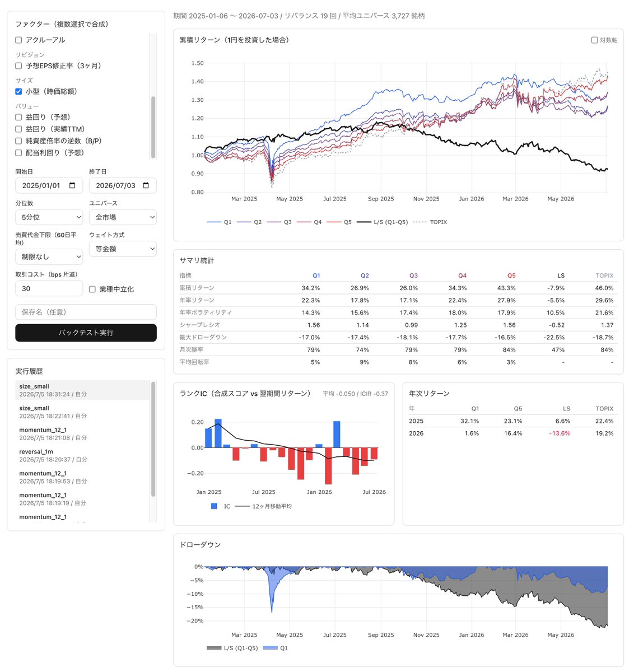The width and height of the screenshot is (629, 672).
Task: Open 売買代金下限 dropdown showing 制限なし
Action: coord(49,256)
